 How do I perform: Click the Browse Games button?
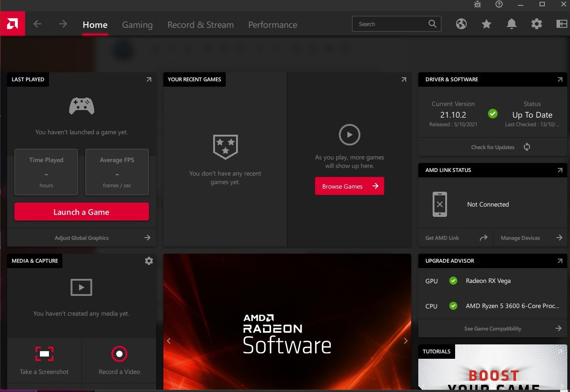pyautogui.click(x=350, y=186)
